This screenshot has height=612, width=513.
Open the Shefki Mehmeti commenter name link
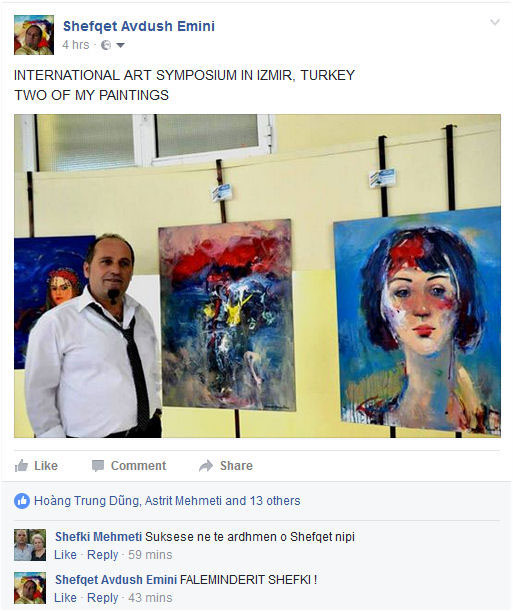[98, 537]
